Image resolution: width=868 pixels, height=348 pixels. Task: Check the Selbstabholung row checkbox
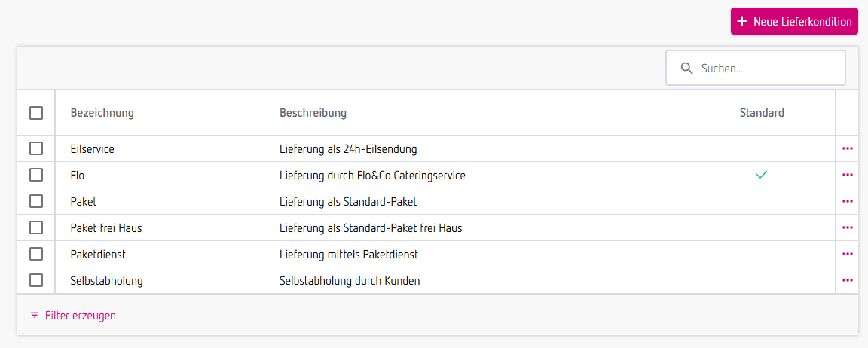pos(36,280)
